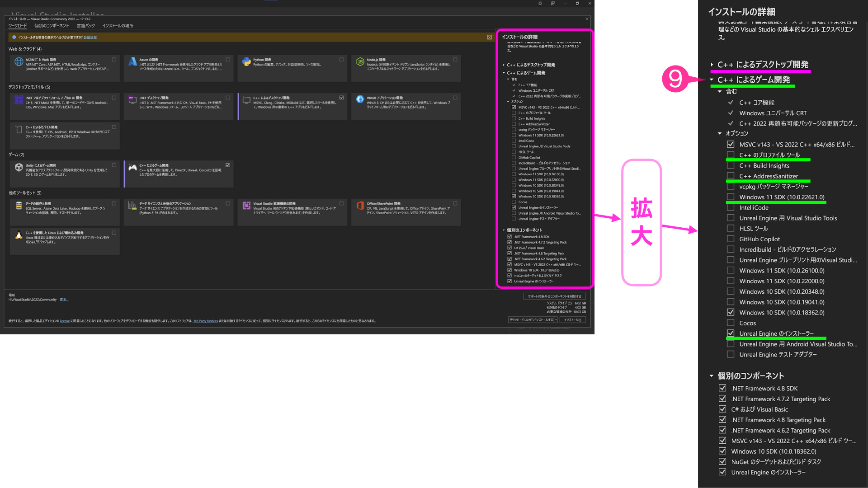Uncheck the C++ によるゲーム開発 card checkbox
The width and height of the screenshot is (868, 488).
click(x=228, y=165)
